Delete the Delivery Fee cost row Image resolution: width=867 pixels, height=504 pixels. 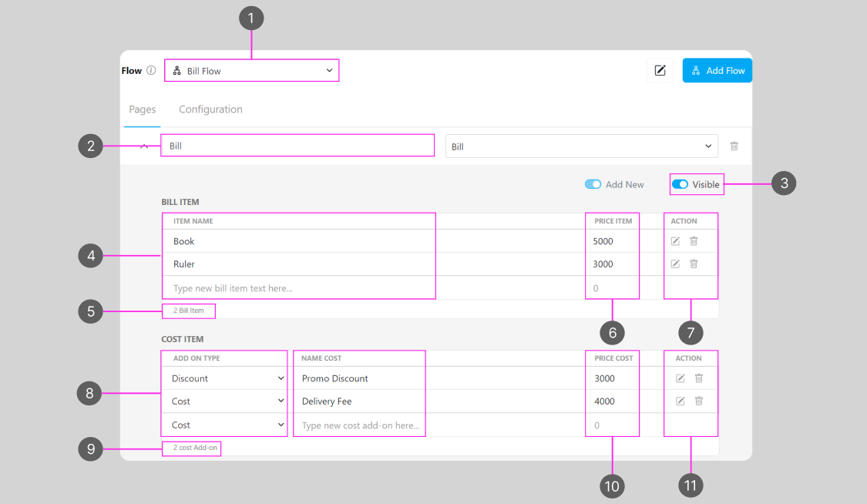coord(699,402)
